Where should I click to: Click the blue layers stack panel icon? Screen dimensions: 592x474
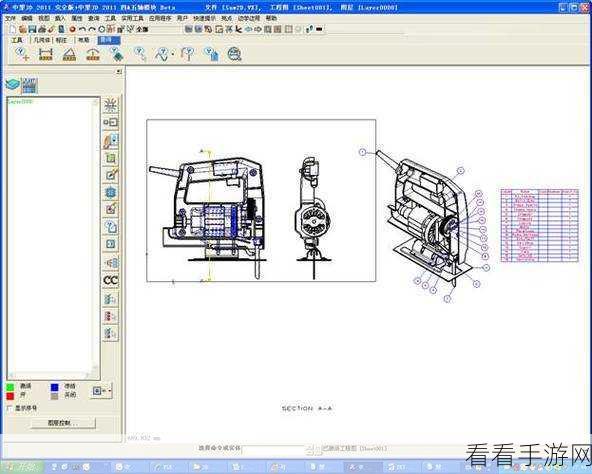point(12,84)
